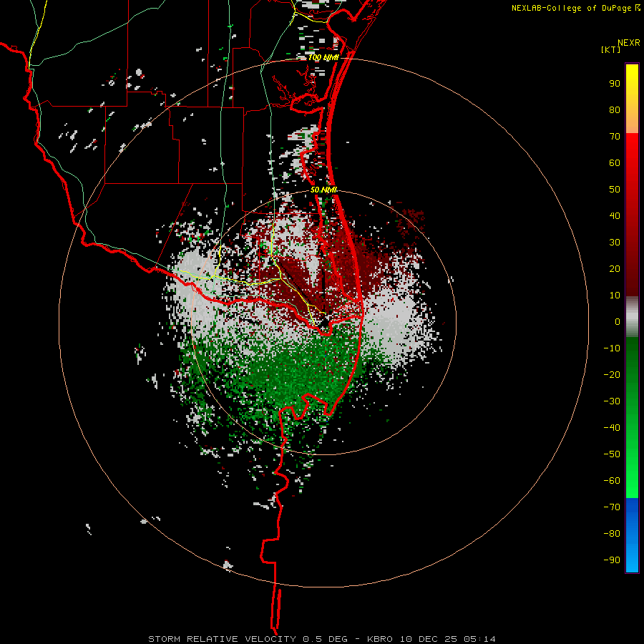The width and height of the screenshot is (644, 644).
Task: Click the -70 value on the color scale
Action: point(612,507)
